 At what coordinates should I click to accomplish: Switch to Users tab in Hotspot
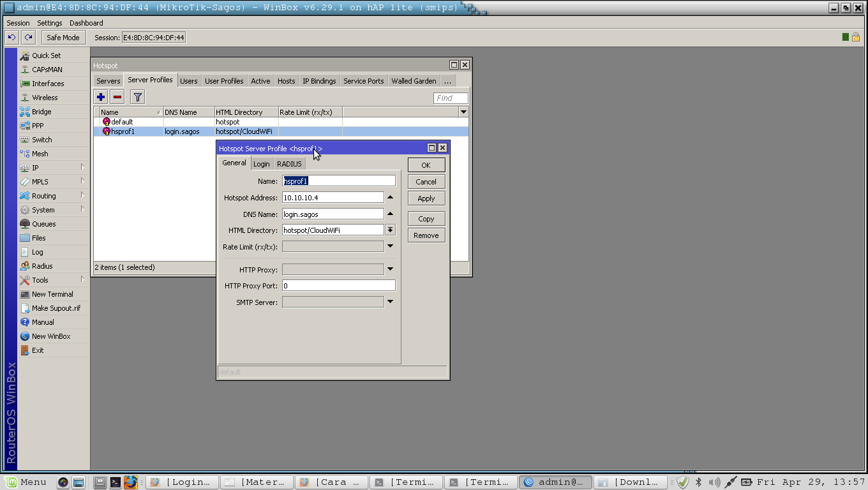[188, 81]
